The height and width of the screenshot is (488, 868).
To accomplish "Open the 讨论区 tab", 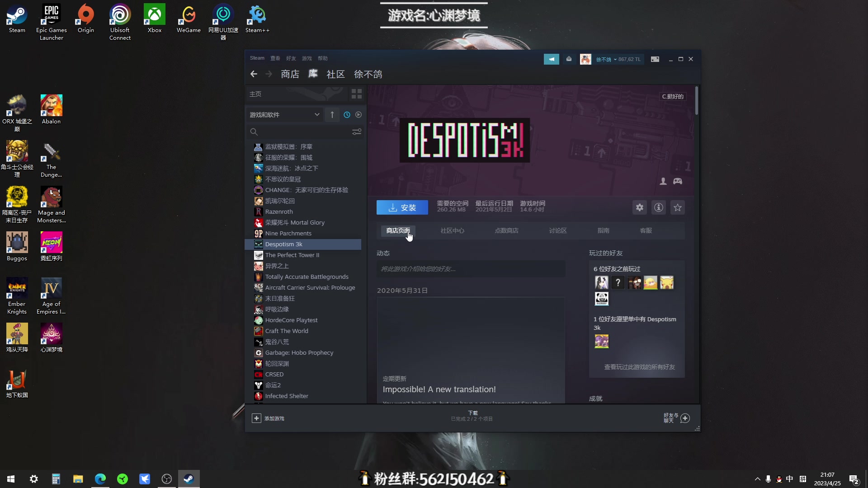I will [557, 230].
